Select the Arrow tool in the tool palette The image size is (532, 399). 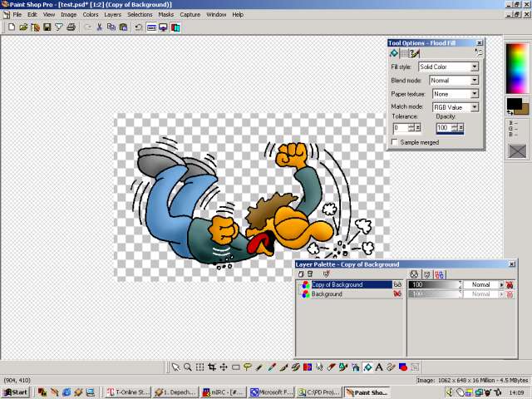pos(175,367)
